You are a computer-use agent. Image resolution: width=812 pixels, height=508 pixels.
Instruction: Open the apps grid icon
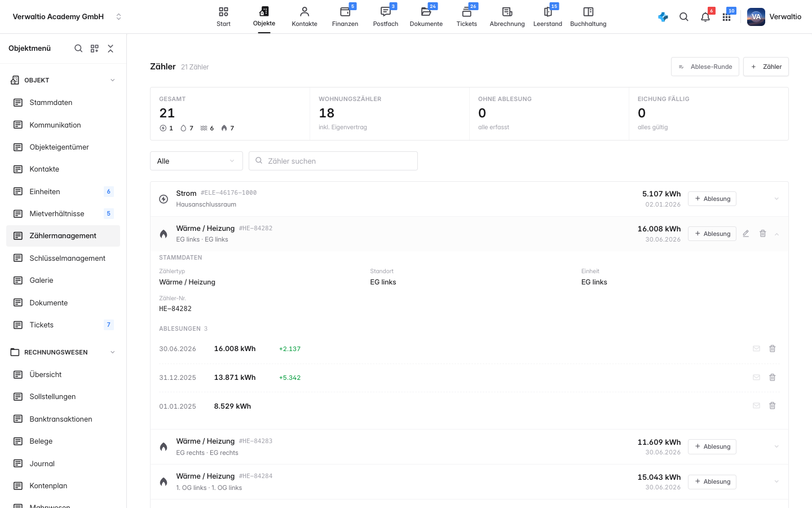pos(727,17)
